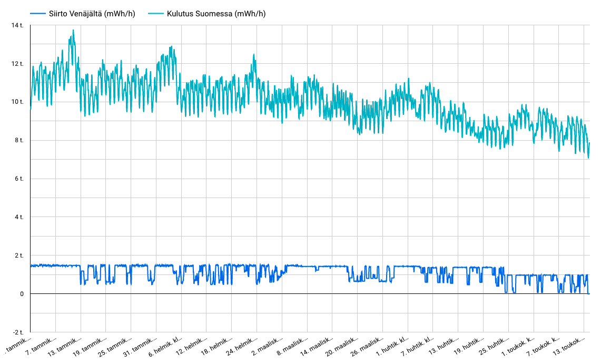Select the 2 t. y-axis label
This screenshot has width=601, height=364.
point(19,255)
